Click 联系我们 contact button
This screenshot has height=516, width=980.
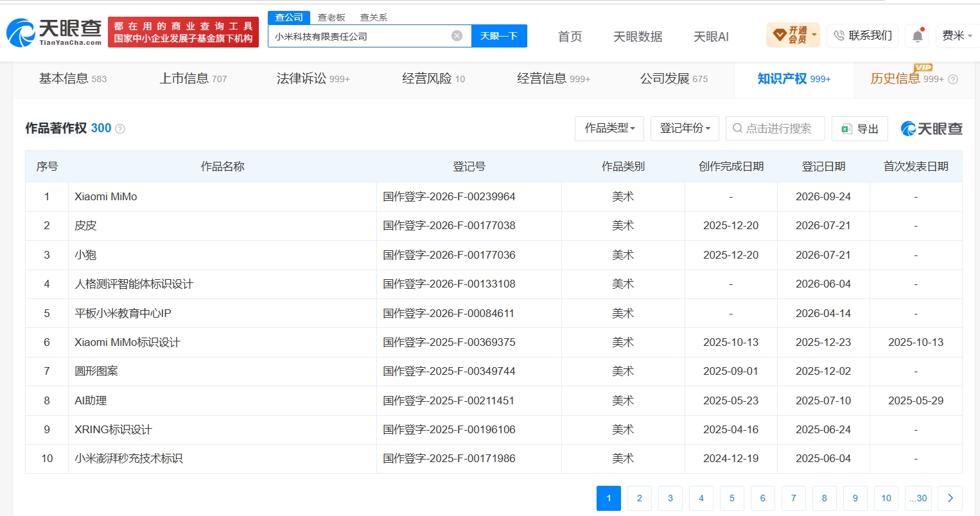coord(862,36)
